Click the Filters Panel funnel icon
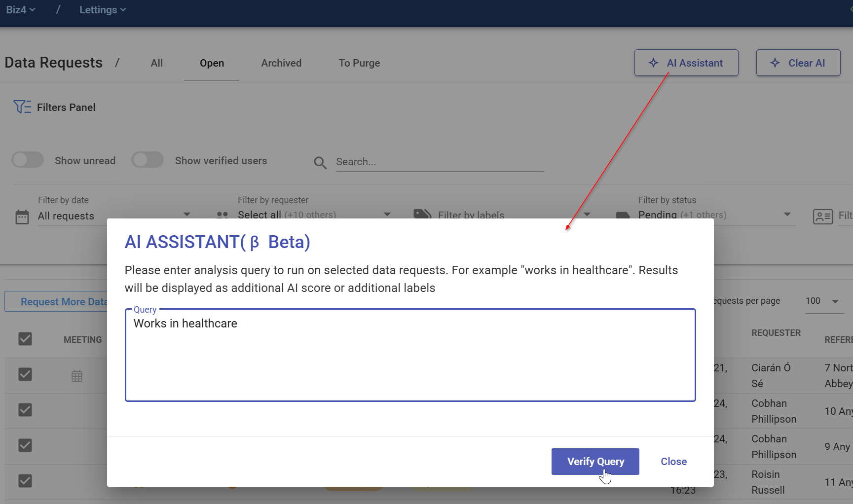The height and width of the screenshot is (504, 853). [22, 107]
